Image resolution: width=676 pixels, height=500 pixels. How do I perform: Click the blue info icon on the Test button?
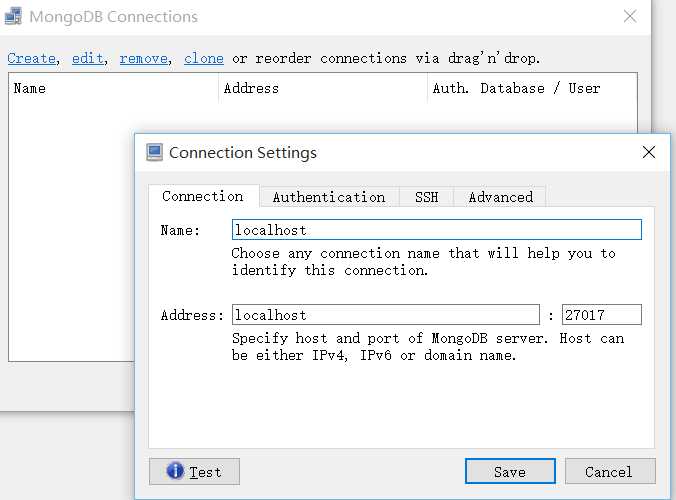coord(175,471)
